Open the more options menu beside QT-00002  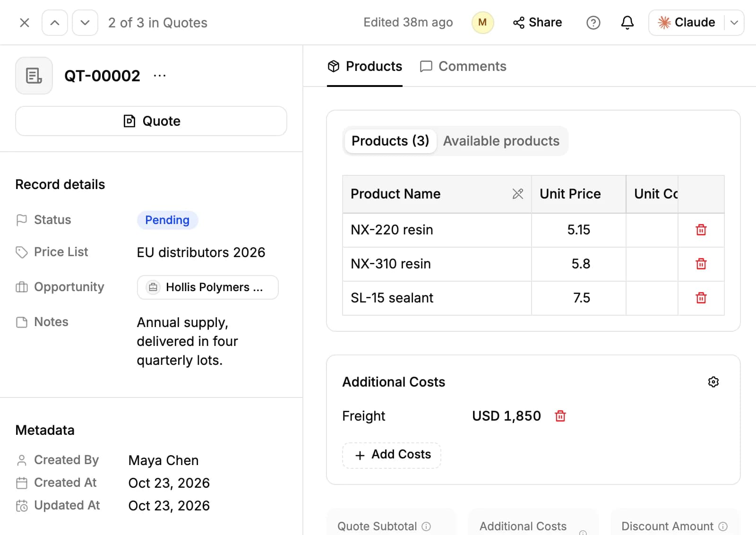coord(160,76)
